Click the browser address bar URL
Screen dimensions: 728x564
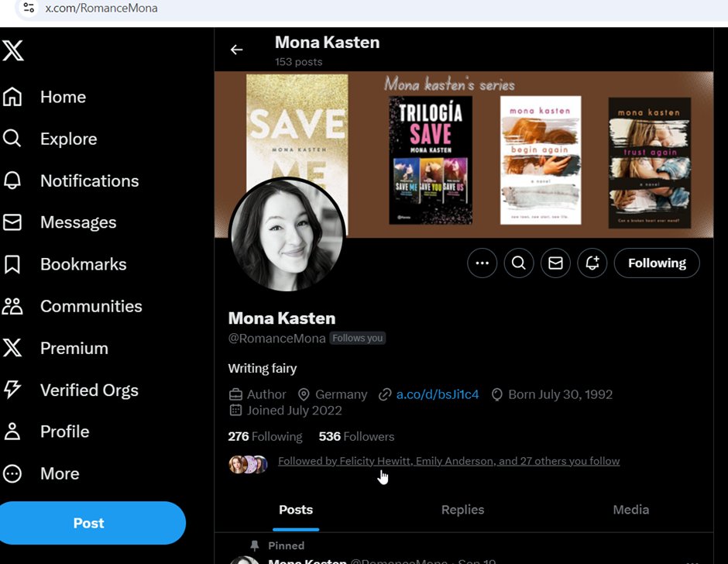101,8
